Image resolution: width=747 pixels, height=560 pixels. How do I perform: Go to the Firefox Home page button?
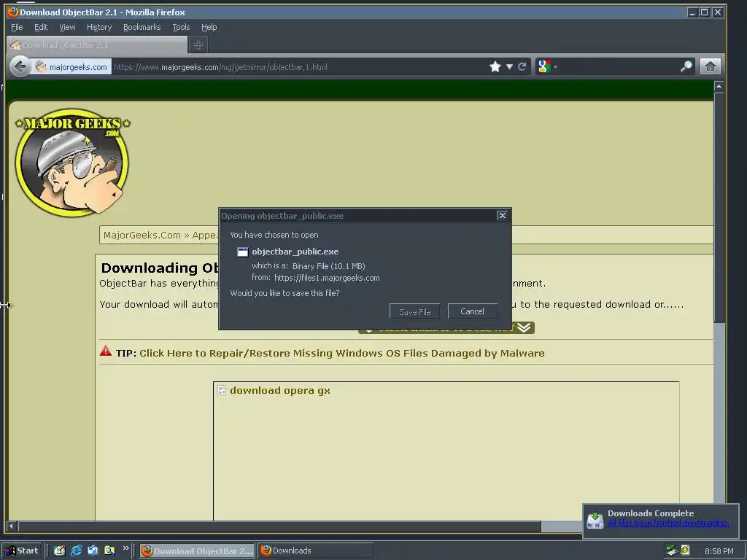pyautogui.click(x=710, y=66)
